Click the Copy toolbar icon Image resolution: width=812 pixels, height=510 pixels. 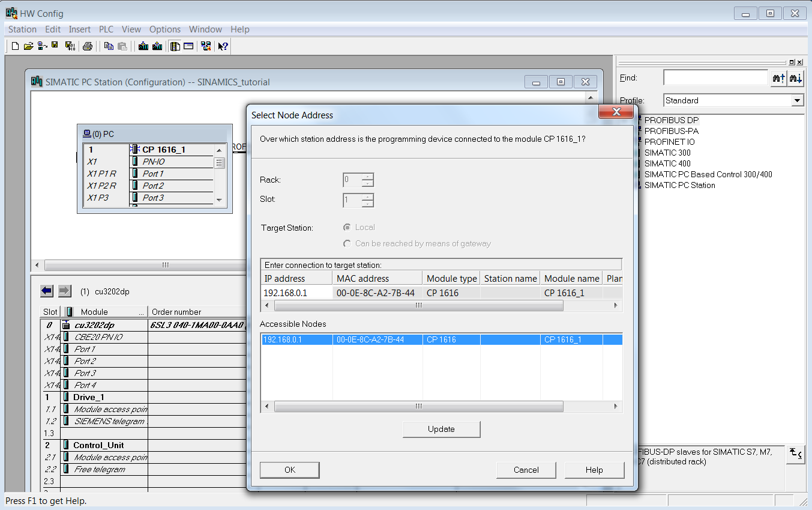tap(109, 46)
